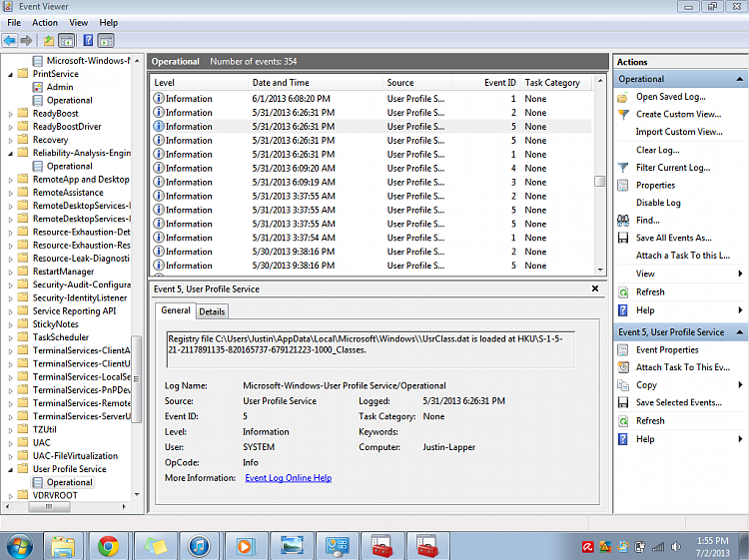Click the event list vertical scrollbar thumb
Viewport: 749px width, 560px height.
click(x=599, y=182)
